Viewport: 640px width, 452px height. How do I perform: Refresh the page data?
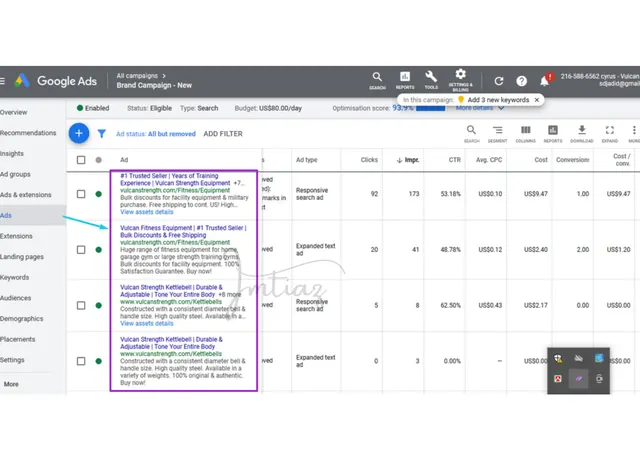(x=498, y=81)
